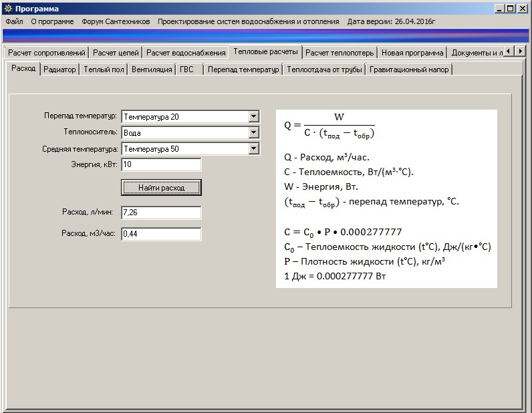
Task: Select the Расход sub-tab
Action: pos(23,68)
